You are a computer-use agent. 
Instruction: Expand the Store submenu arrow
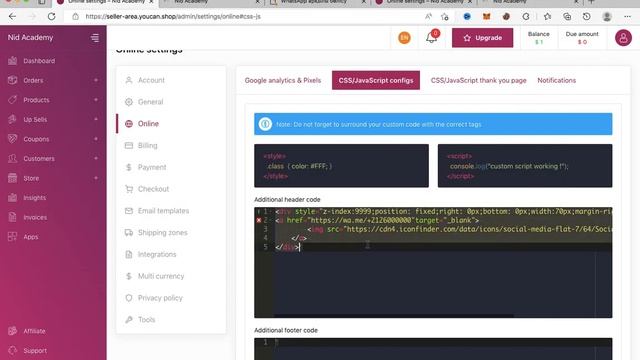(x=96, y=178)
